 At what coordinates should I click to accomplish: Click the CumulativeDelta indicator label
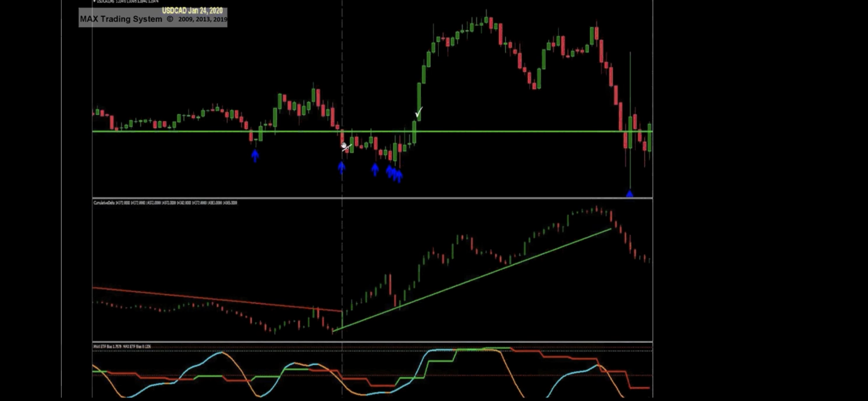point(104,203)
